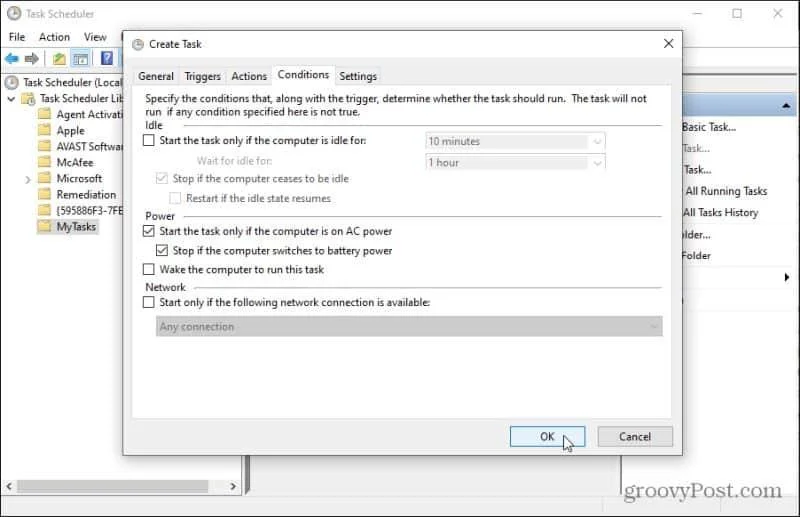This screenshot has width=800, height=517.
Task: Click right arrow of tree horizontal scrollbar
Action: click(233, 486)
